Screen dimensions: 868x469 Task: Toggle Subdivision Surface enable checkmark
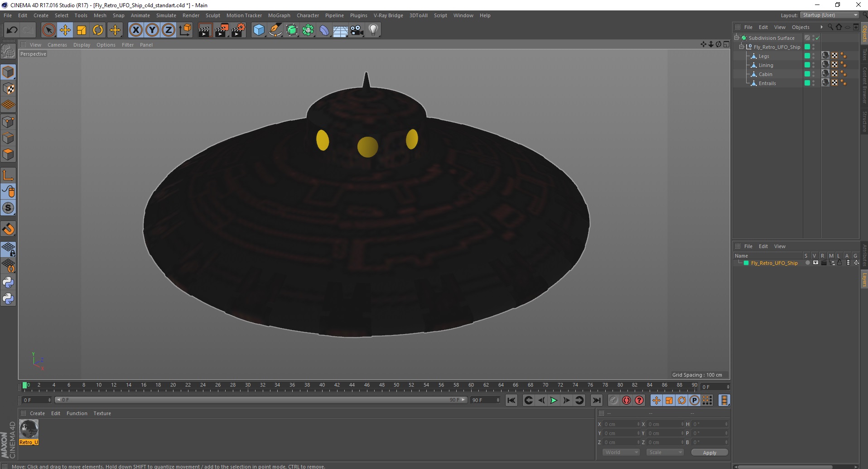tap(818, 38)
